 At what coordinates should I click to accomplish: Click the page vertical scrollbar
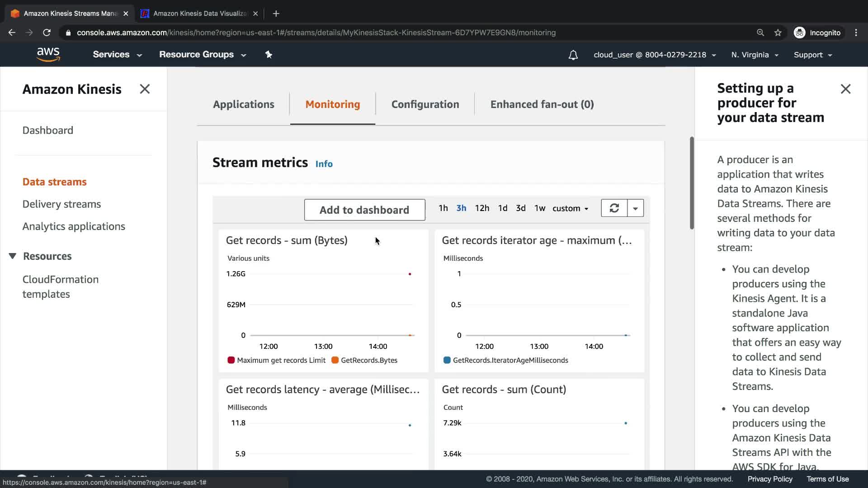[692, 183]
